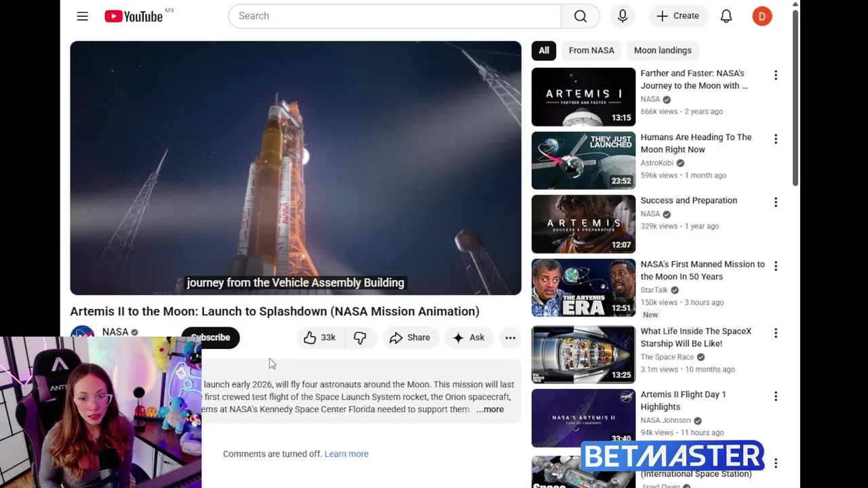
Task: Share the Artemis II video
Action: [x=410, y=338]
